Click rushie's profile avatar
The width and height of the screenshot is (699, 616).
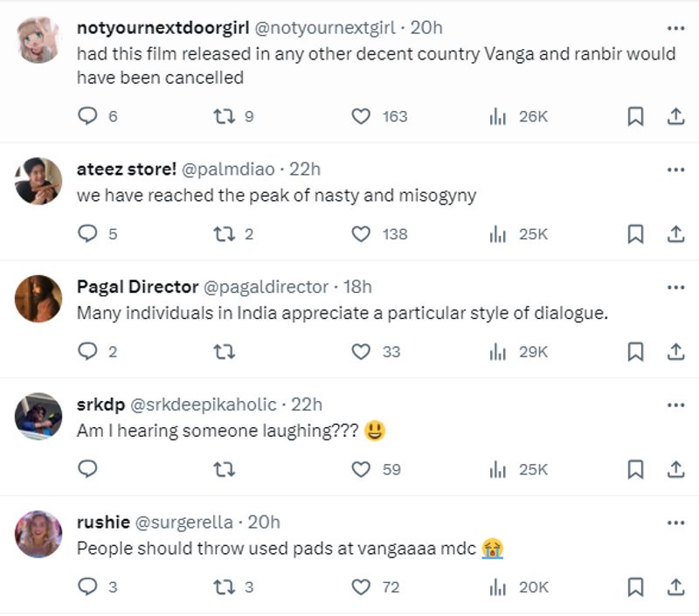pyautogui.click(x=38, y=534)
